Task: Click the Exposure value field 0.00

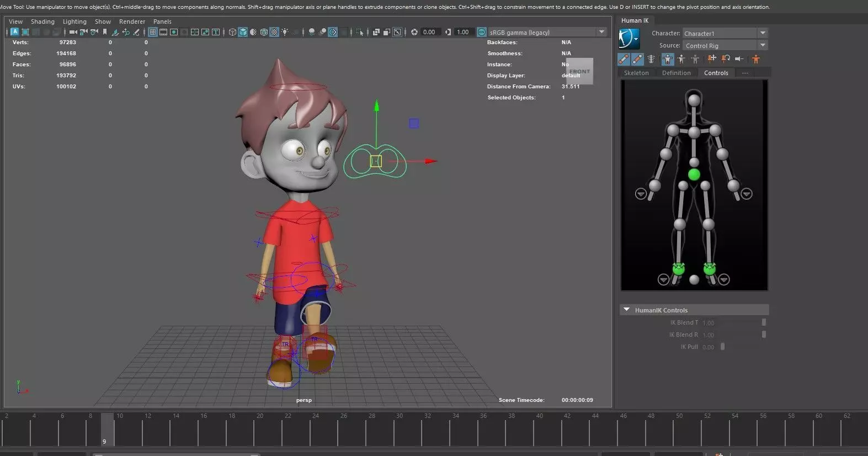Action: 430,32
